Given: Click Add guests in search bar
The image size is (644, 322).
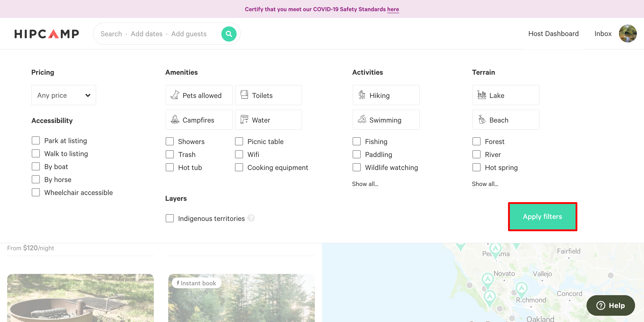Looking at the screenshot, I should pos(189,34).
